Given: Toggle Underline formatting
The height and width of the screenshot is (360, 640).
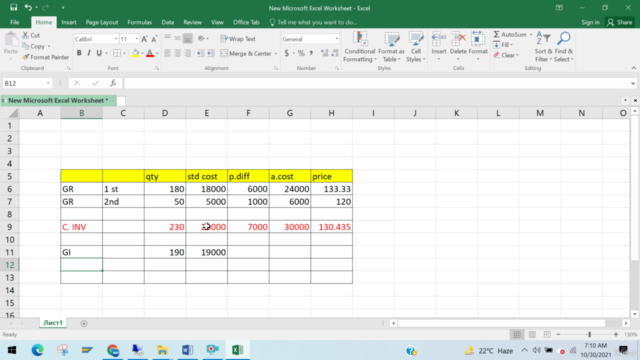Looking at the screenshot, I should tap(99, 53).
